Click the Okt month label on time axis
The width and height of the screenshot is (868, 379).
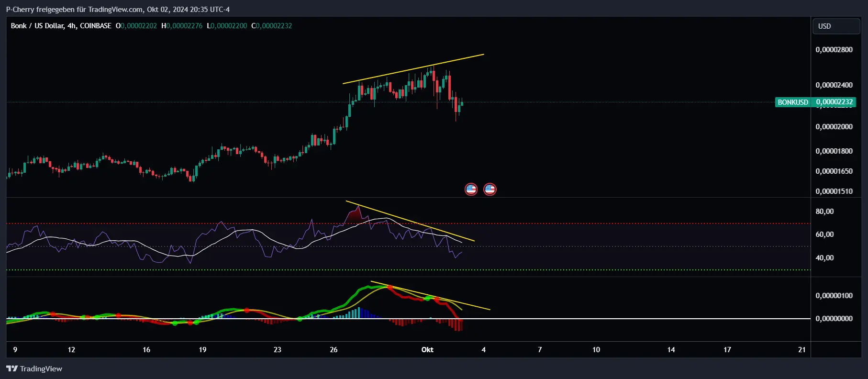click(427, 350)
